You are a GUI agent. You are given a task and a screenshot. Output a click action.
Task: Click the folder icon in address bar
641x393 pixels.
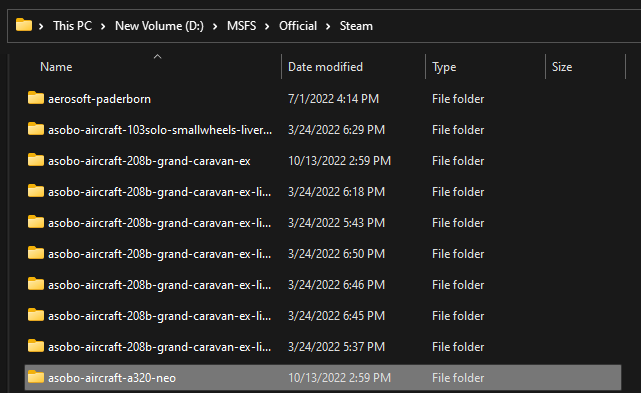click(x=24, y=25)
